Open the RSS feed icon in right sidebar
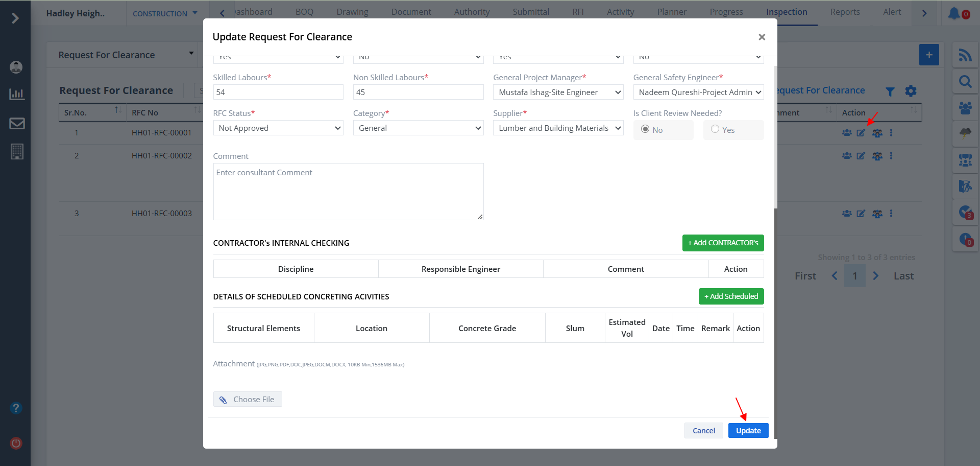Image resolution: width=980 pixels, height=466 pixels. coord(965,55)
